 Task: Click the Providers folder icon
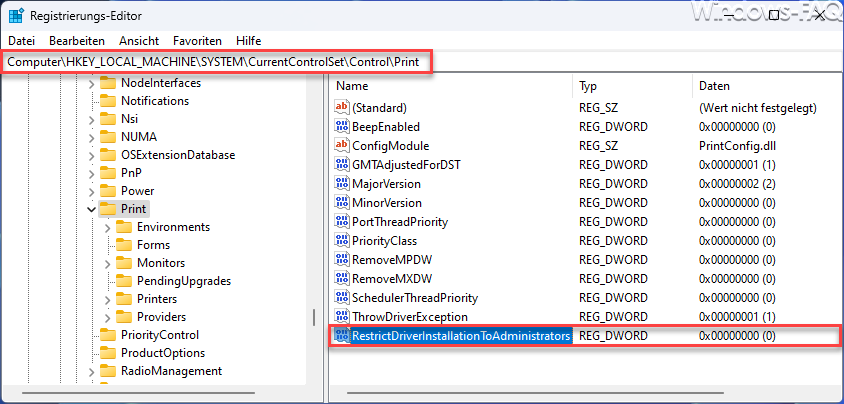point(124,316)
